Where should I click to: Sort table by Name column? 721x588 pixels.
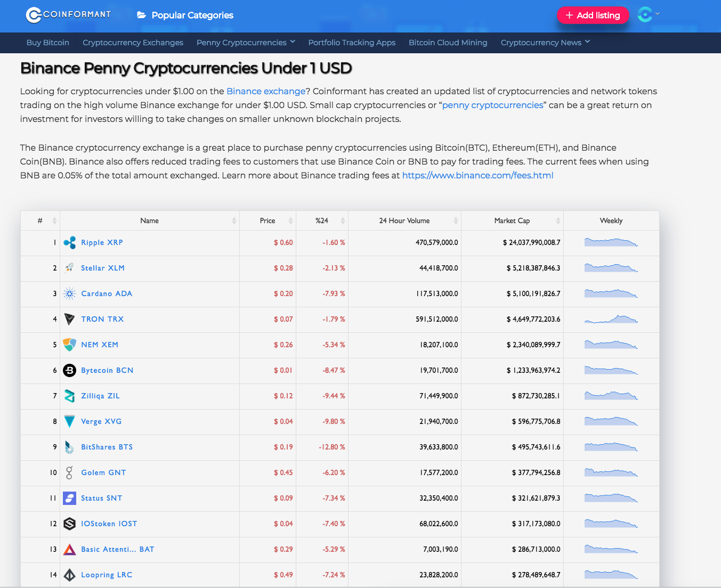150,220
